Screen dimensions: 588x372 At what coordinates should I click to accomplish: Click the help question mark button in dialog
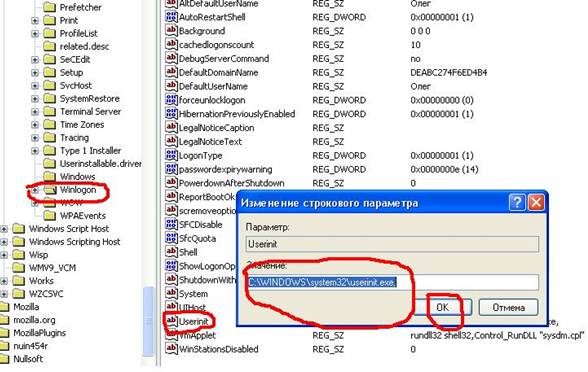coord(517,202)
